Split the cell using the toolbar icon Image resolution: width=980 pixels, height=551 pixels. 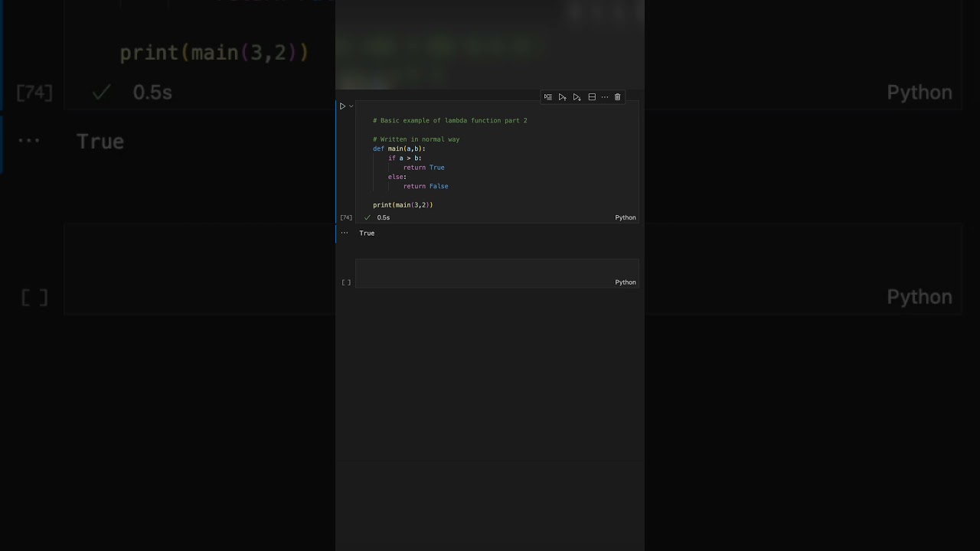tap(592, 97)
